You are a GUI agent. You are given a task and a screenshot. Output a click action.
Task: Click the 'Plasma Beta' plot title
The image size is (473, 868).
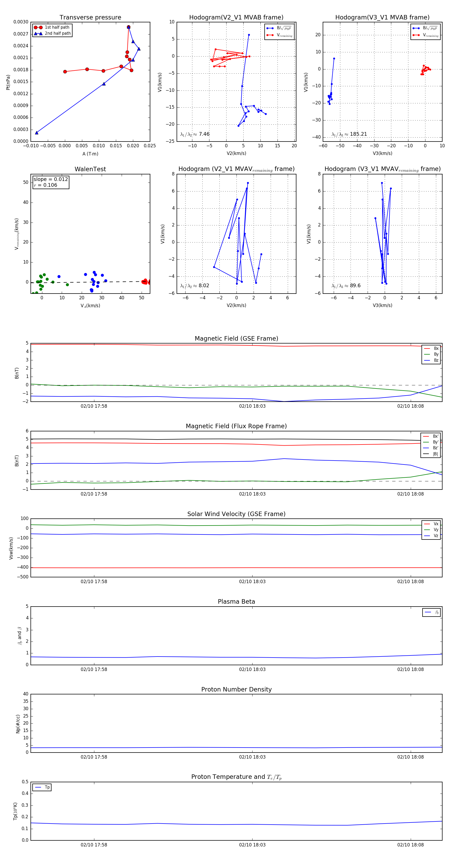236,602
